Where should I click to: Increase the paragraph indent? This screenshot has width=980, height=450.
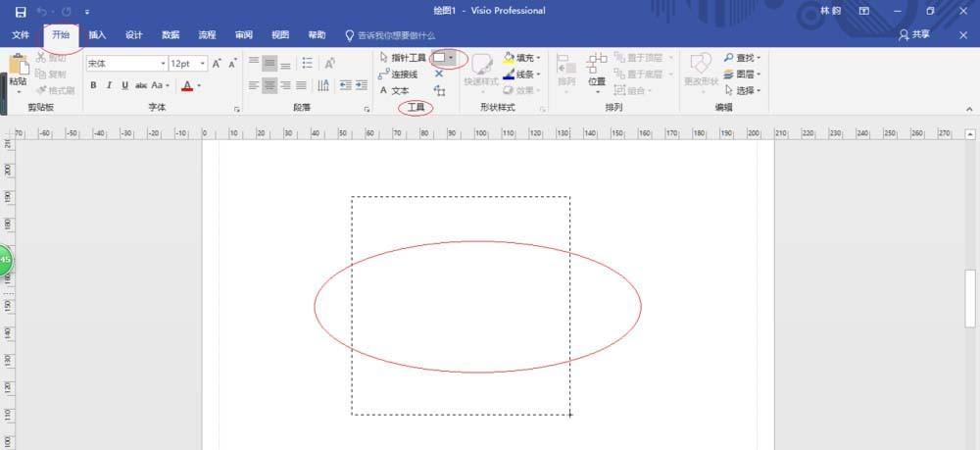coord(362,85)
